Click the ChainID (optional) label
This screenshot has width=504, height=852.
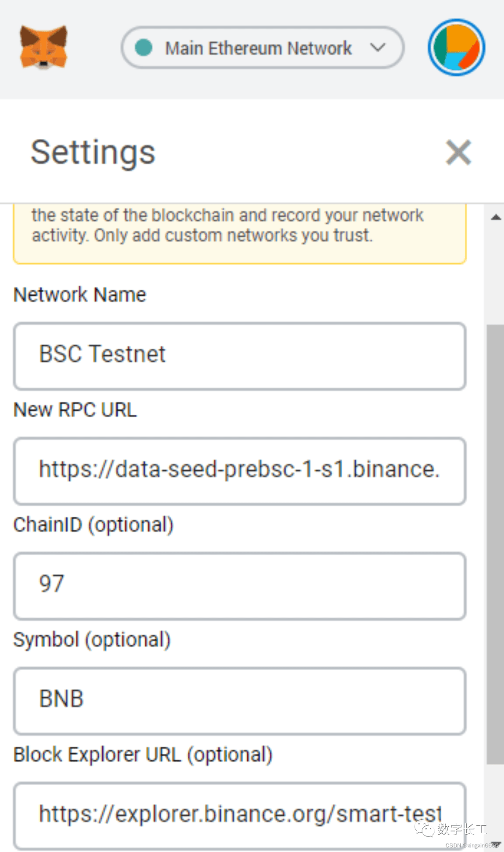click(x=93, y=525)
